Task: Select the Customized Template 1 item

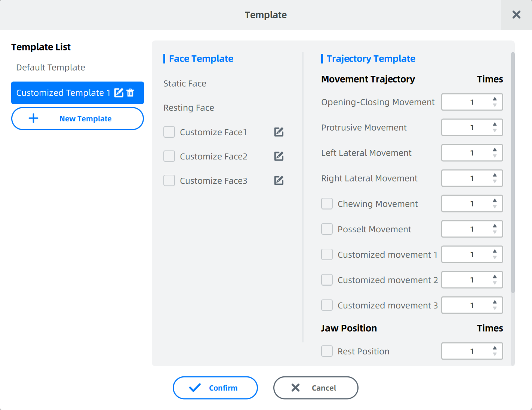Action: (x=77, y=93)
